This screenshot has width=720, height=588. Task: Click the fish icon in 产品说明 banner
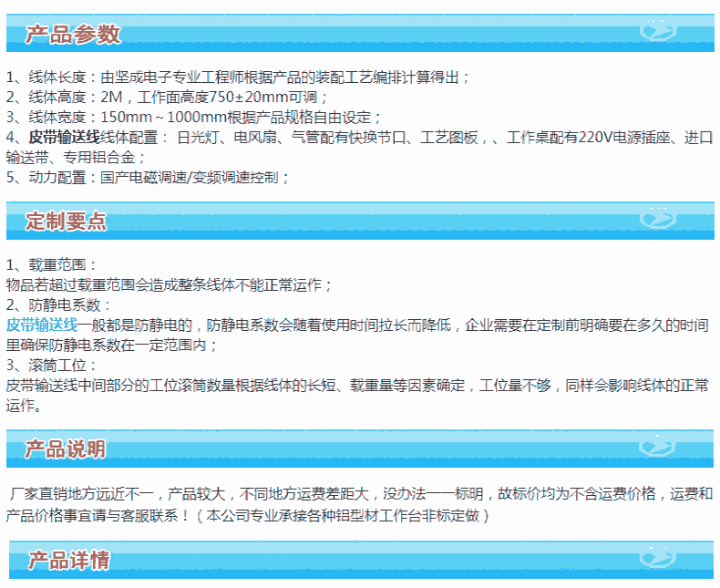656,447
